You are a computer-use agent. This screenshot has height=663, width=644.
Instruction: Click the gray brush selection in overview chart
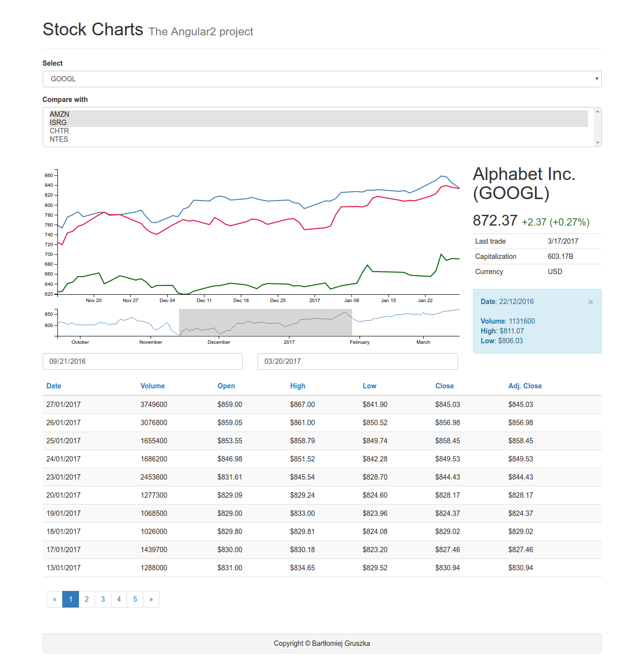pyautogui.click(x=265, y=322)
